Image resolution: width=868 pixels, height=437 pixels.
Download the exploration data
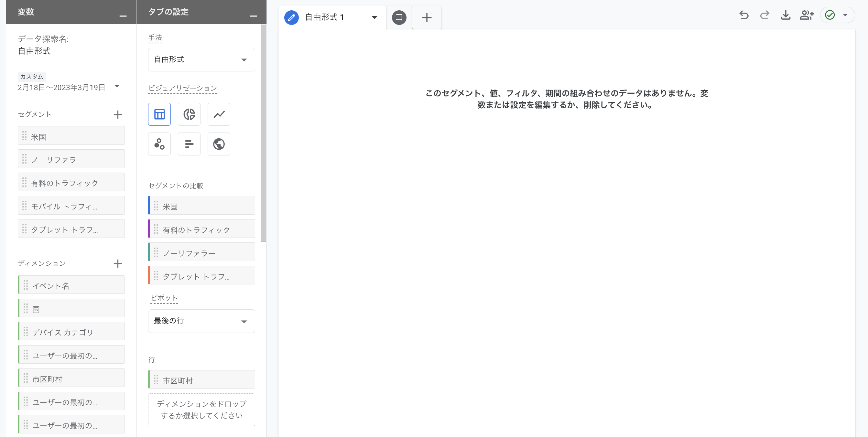(786, 15)
